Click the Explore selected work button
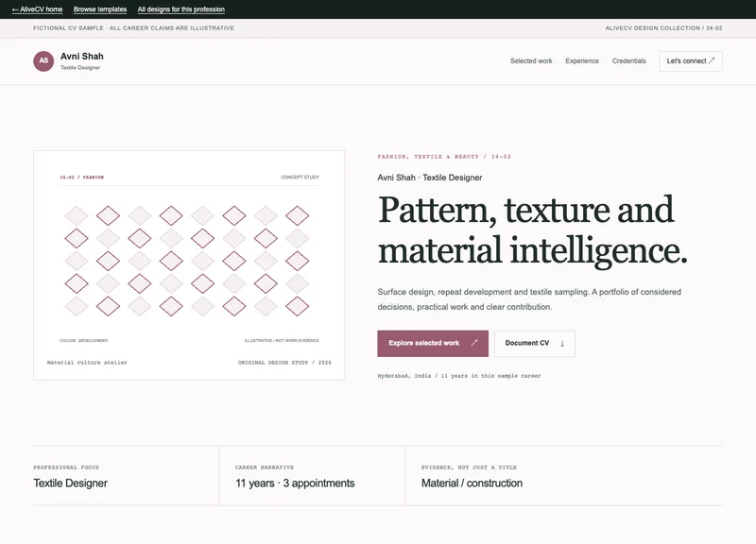Image resolution: width=756 pixels, height=544 pixels. point(433,344)
